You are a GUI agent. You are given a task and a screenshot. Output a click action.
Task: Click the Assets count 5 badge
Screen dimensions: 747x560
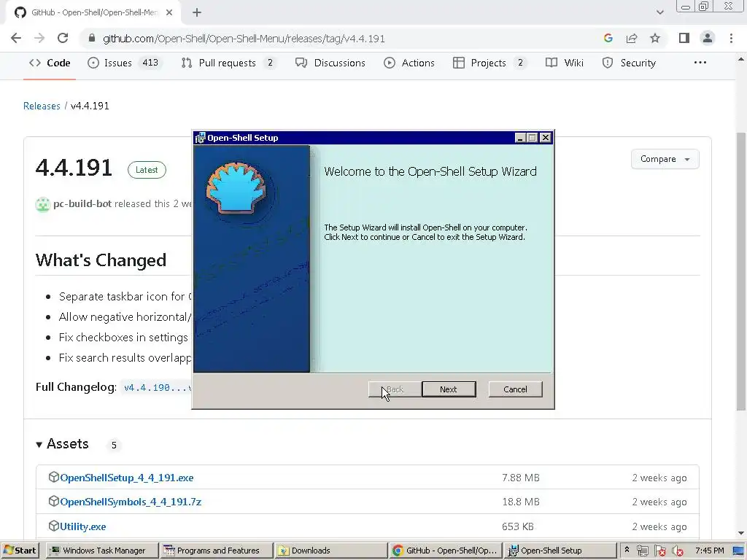coord(114,445)
